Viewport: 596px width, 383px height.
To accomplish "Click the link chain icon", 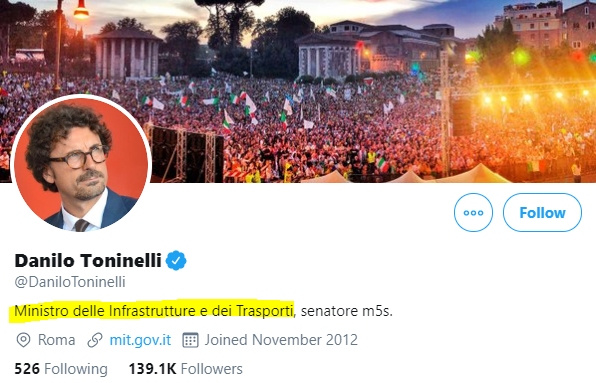I will click(x=95, y=340).
